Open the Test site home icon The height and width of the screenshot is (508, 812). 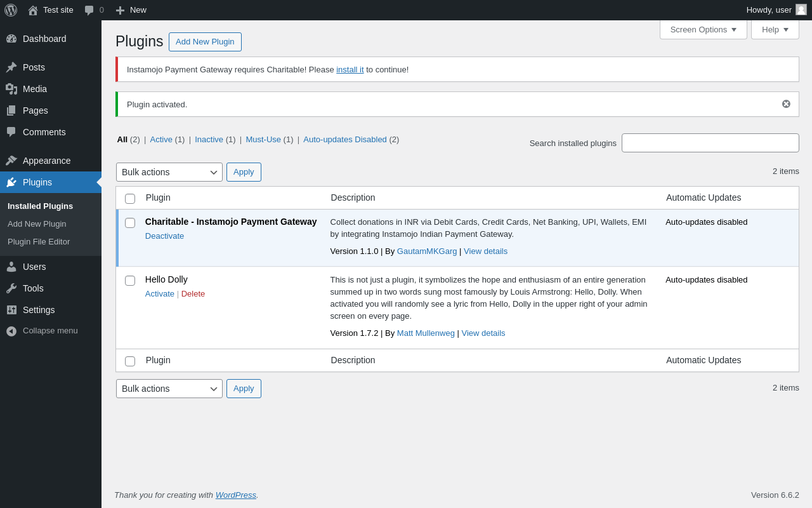33,10
